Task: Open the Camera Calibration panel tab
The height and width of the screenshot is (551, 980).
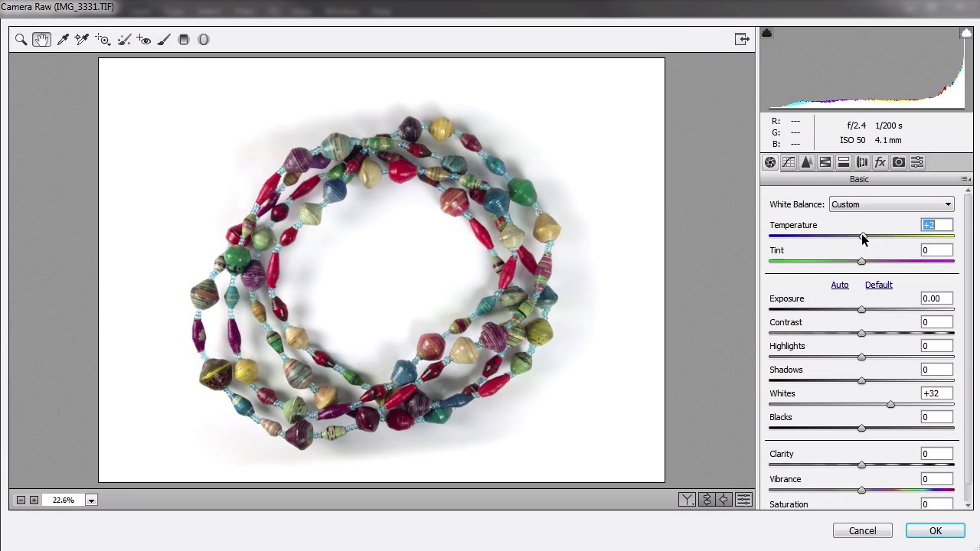Action: pos(899,162)
